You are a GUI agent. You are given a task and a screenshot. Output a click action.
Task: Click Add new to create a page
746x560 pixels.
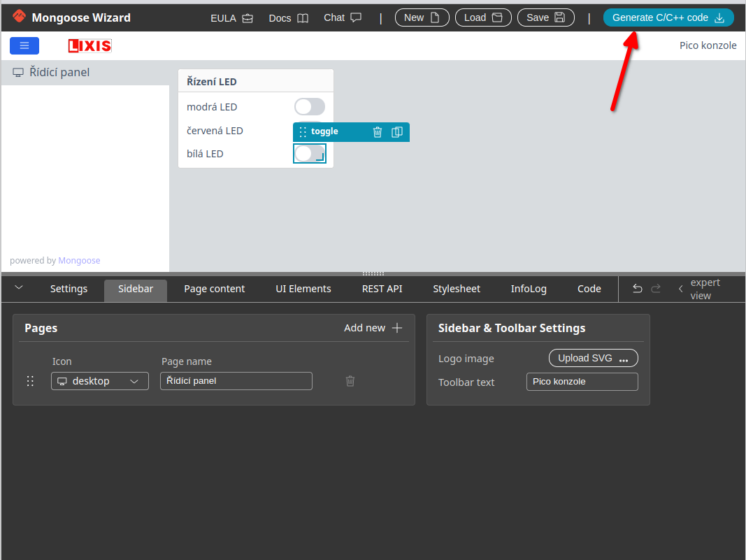click(x=373, y=328)
